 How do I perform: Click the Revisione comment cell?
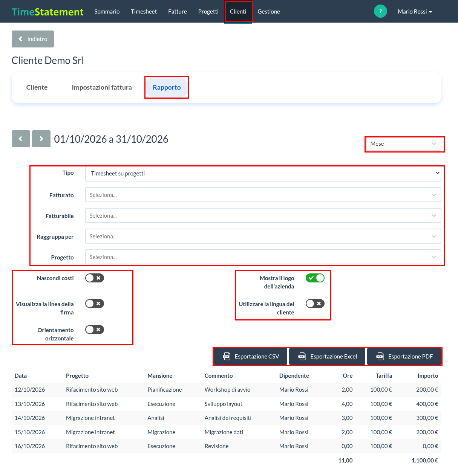(216, 446)
